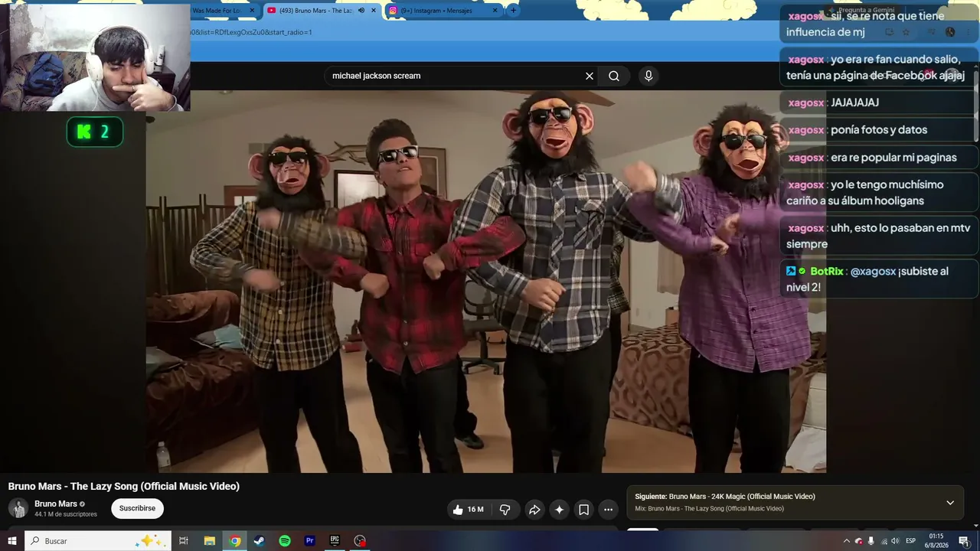This screenshot has height=551, width=980.
Task: Clear the YouTube search box text
Action: coord(590,76)
